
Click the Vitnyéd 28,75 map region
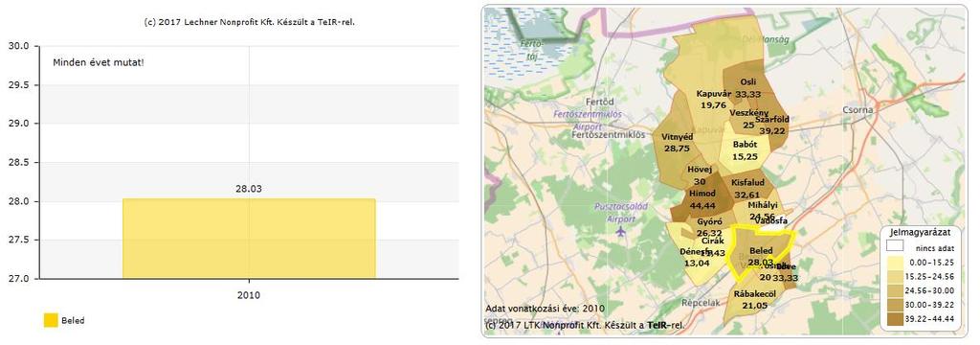pyautogui.click(x=678, y=142)
